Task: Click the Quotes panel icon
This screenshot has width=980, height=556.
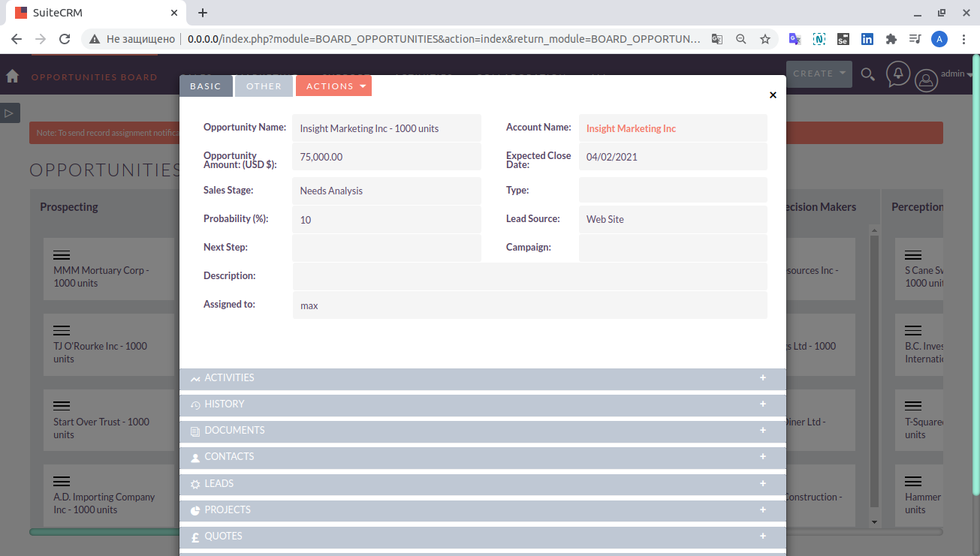Action: (x=195, y=537)
